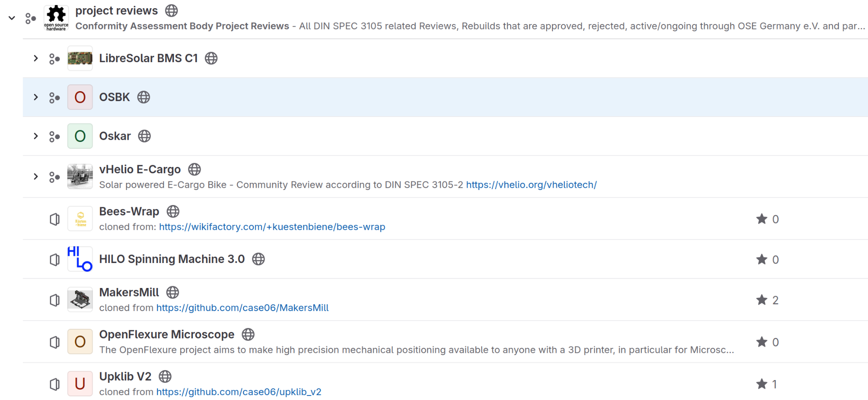
Task: Click the MakersMill project avatar
Action: pyautogui.click(x=80, y=300)
